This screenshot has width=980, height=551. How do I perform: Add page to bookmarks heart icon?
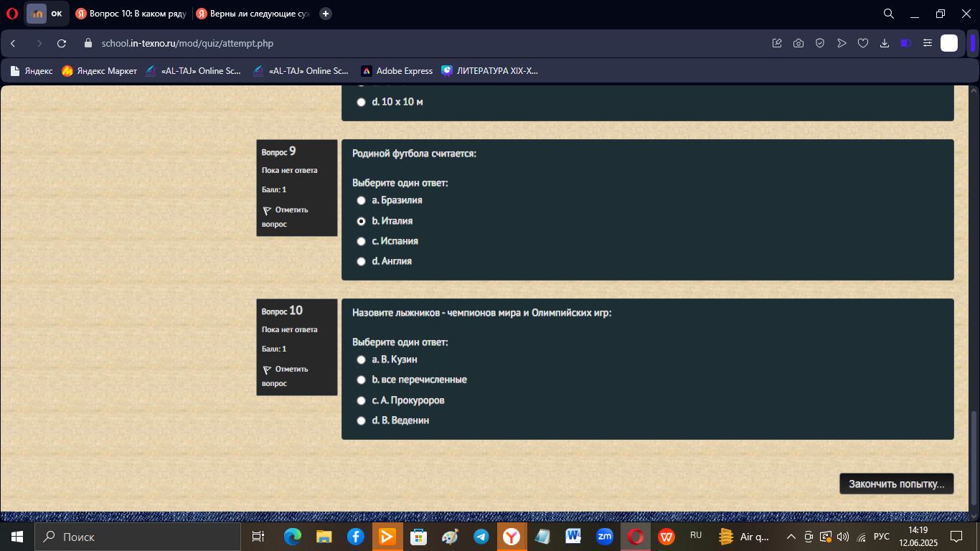[x=863, y=43]
